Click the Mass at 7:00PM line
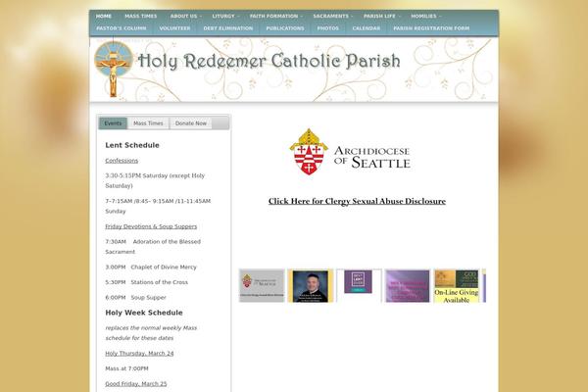The height and width of the screenshot is (392, 588). tap(126, 368)
